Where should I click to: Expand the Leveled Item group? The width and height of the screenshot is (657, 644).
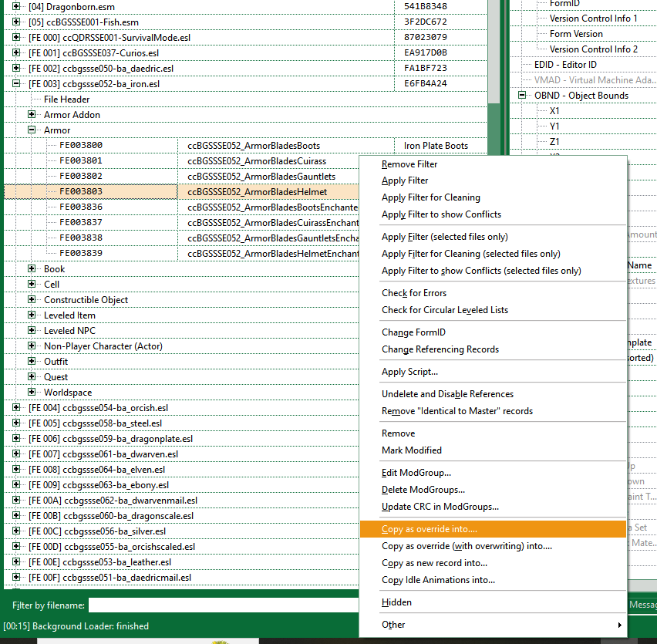(x=32, y=315)
